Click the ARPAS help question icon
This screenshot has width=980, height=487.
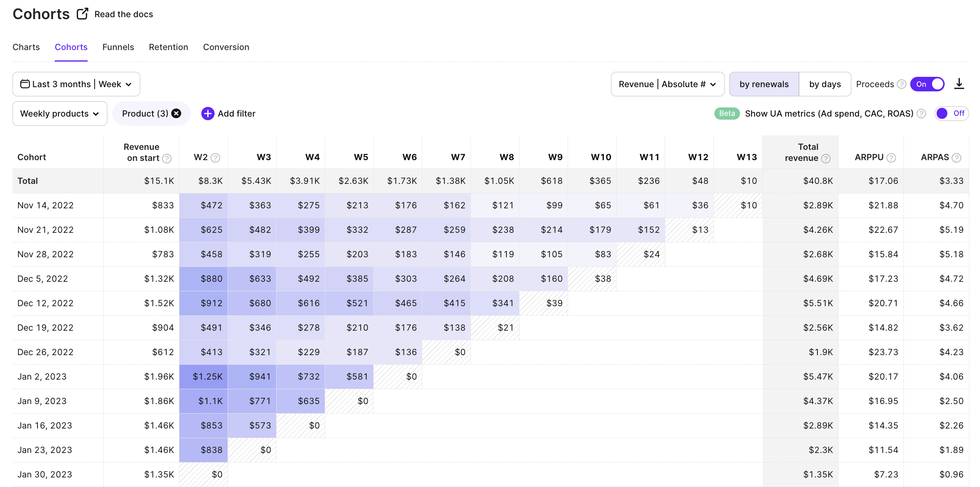(956, 157)
